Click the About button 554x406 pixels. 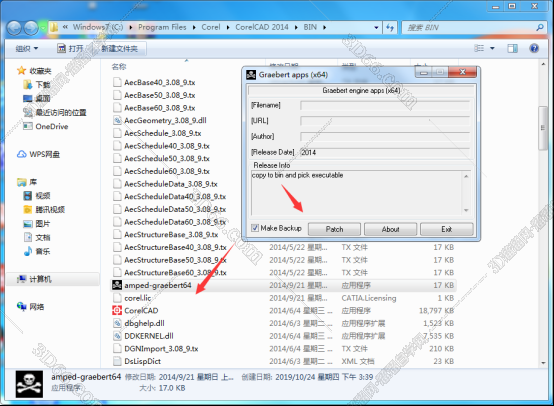[390, 229]
